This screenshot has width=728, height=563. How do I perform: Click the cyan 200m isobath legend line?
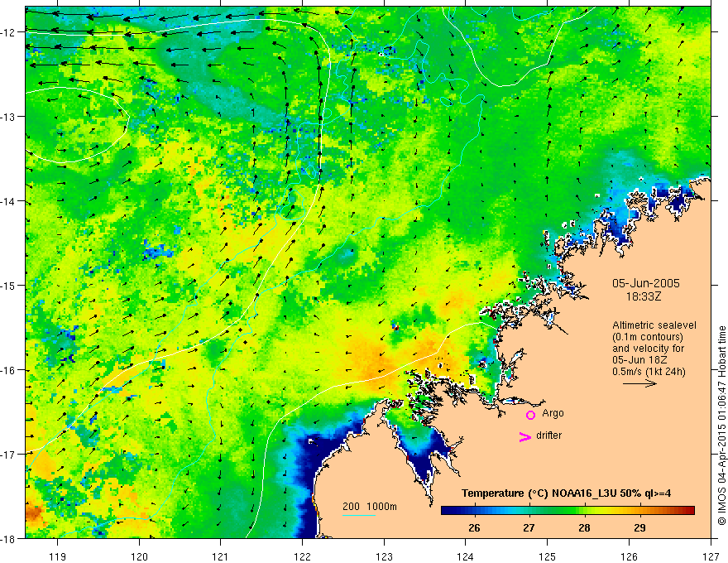pos(359,515)
